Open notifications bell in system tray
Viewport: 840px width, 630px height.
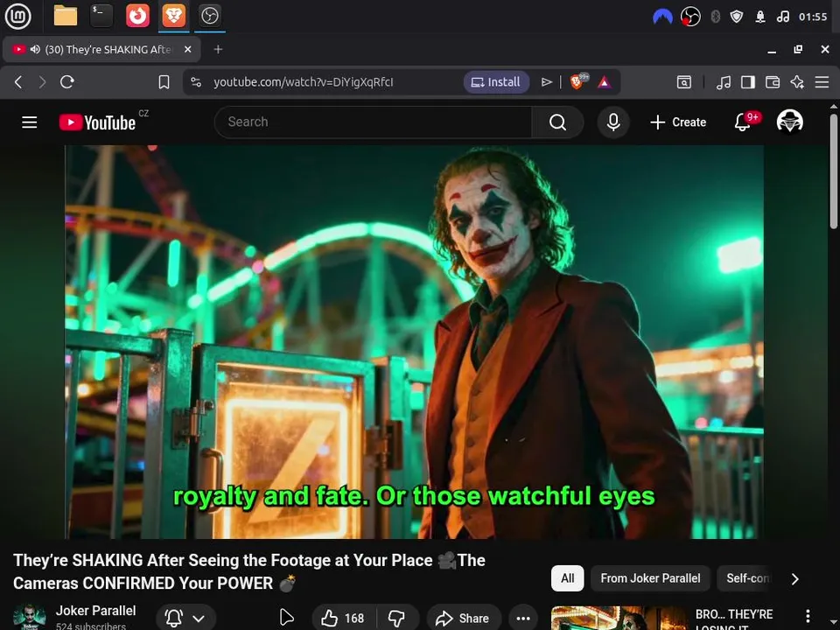point(760,17)
